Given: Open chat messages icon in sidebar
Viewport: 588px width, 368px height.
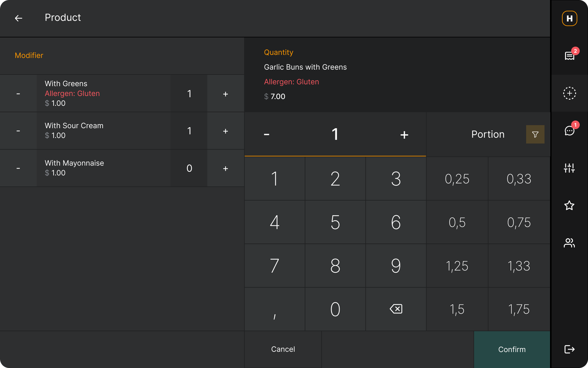Looking at the screenshot, I should coord(570,130).
